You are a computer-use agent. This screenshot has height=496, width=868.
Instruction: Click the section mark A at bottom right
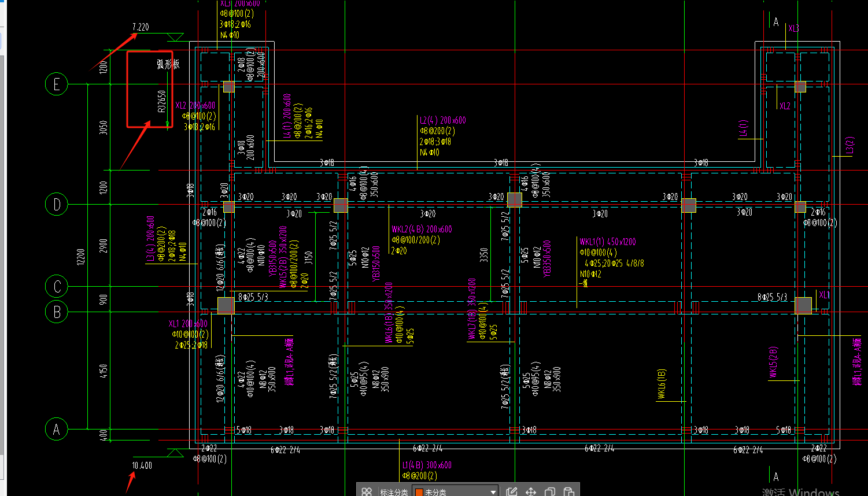pyautogui.click(x=776, y=477)
